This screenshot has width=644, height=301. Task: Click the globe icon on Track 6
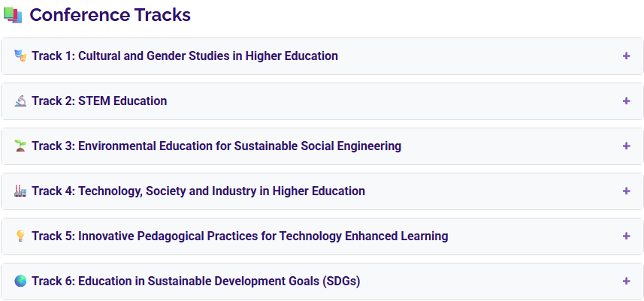pos(20,281)
